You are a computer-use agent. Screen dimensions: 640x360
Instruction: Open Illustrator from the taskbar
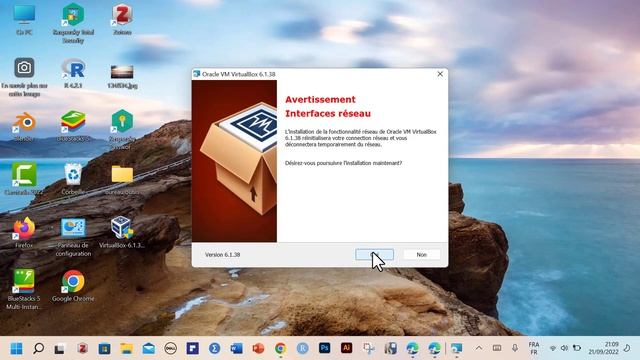point(347,348)
